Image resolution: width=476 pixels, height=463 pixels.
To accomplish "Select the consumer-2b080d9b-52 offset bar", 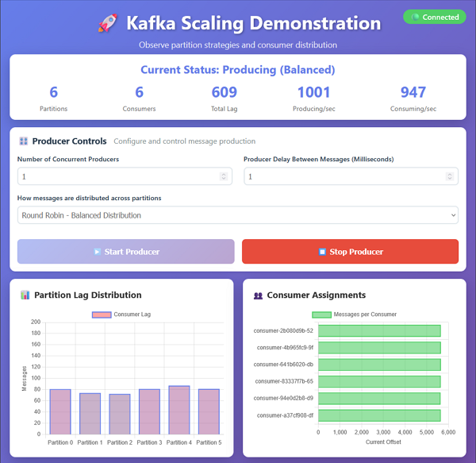I will [x=379, y=330].
